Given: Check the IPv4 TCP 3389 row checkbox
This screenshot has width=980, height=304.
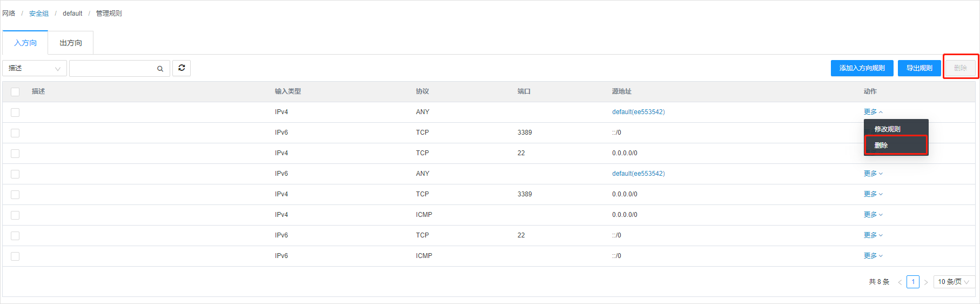Looking at the screenshot, I should 15,195.
